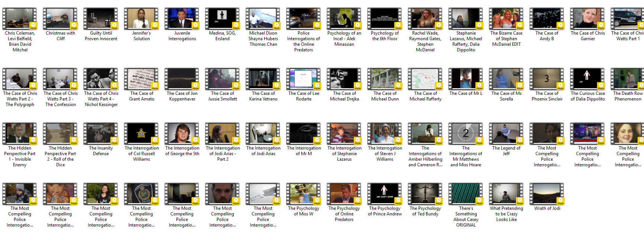Click 'Michael Dixon Shayna Hubers' file name
644x250 pixels.
point(263,39)
